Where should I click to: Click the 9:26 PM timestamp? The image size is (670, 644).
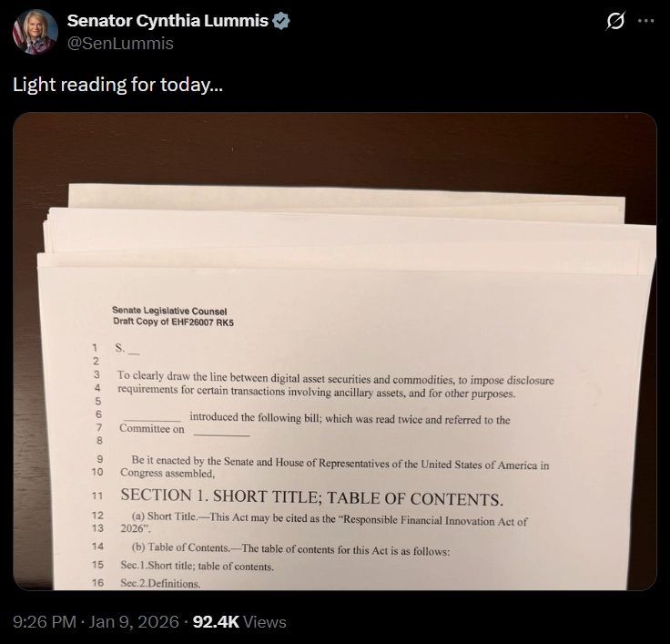(45, 622)
